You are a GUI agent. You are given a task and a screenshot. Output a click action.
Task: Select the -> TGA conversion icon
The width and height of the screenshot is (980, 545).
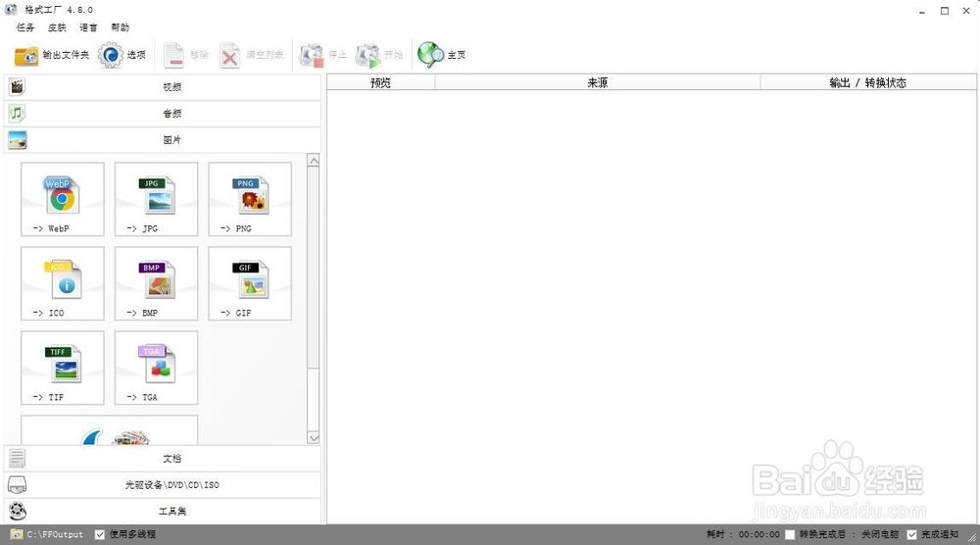click(156, 369)
